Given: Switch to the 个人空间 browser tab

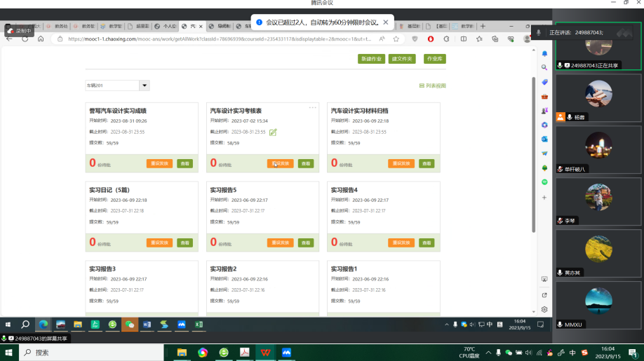Looking at the screenshot, I should click(166, 26).
